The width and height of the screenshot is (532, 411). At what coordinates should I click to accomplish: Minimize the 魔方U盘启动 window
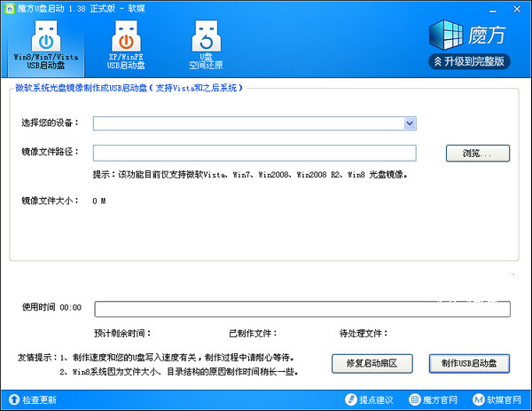click(x=493, y=10)
